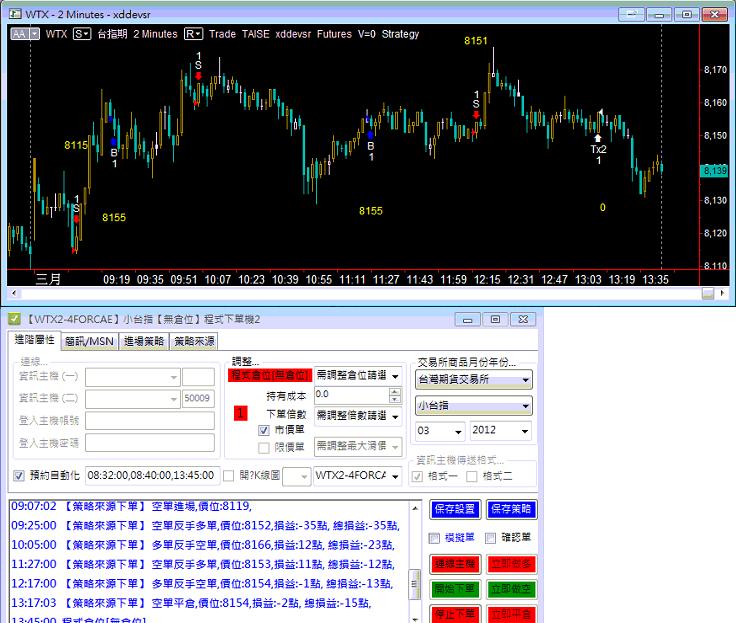This screenshot has width=736, height=623.
Task: Click the schedule times field 08:32:00,08:40:00,13:45:00
Action: pyautogui.click(x=151, y=476)
